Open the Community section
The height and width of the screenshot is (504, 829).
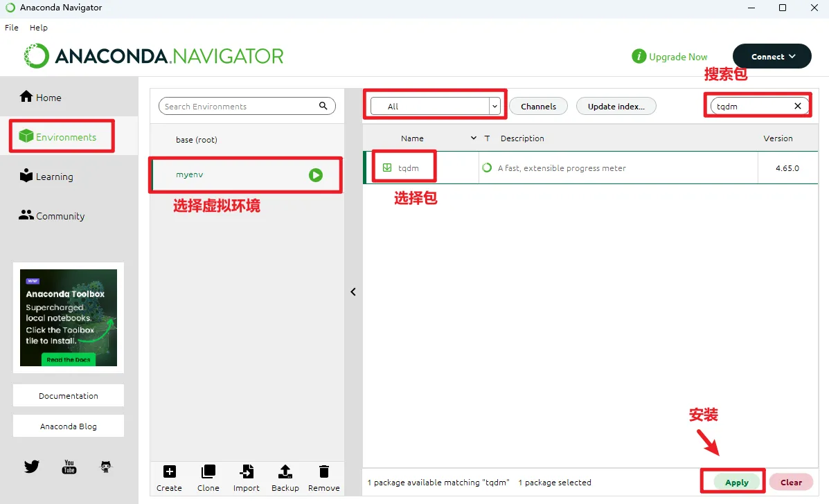pos(52,215)
